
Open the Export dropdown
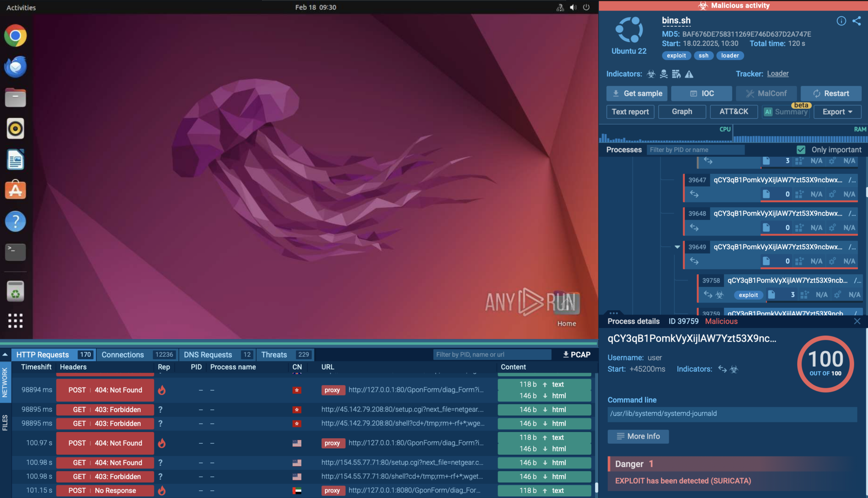point(837,112)
